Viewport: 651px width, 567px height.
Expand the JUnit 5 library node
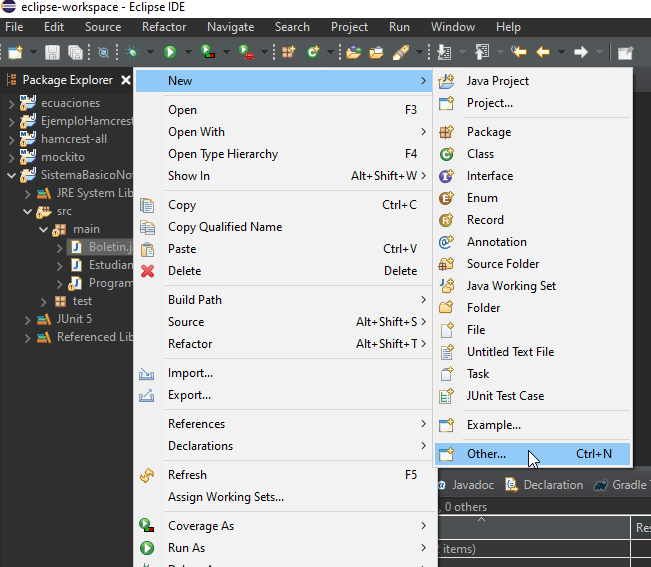click(27, 320)
